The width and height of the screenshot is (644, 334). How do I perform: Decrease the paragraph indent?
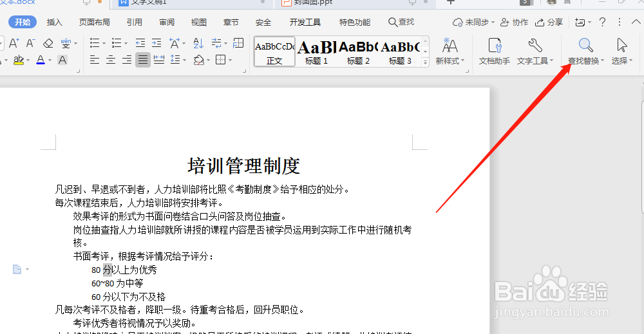(x=140, y=42)
